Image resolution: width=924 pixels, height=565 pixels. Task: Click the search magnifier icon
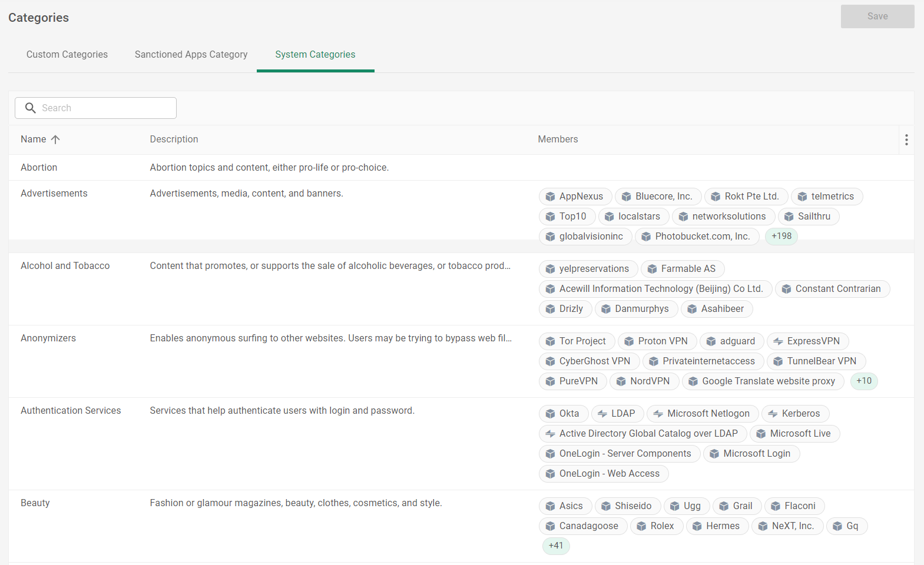tap(31, 108)
